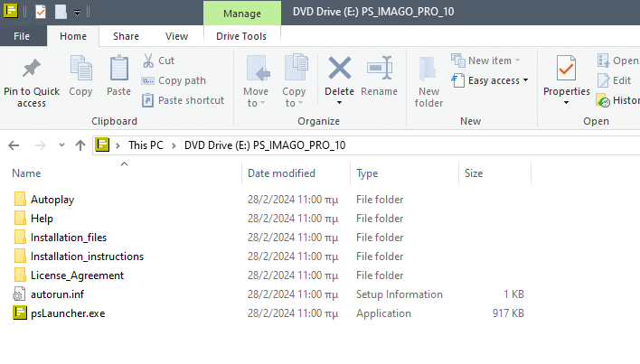
Task: Click the New item icon
Action: 458,61
